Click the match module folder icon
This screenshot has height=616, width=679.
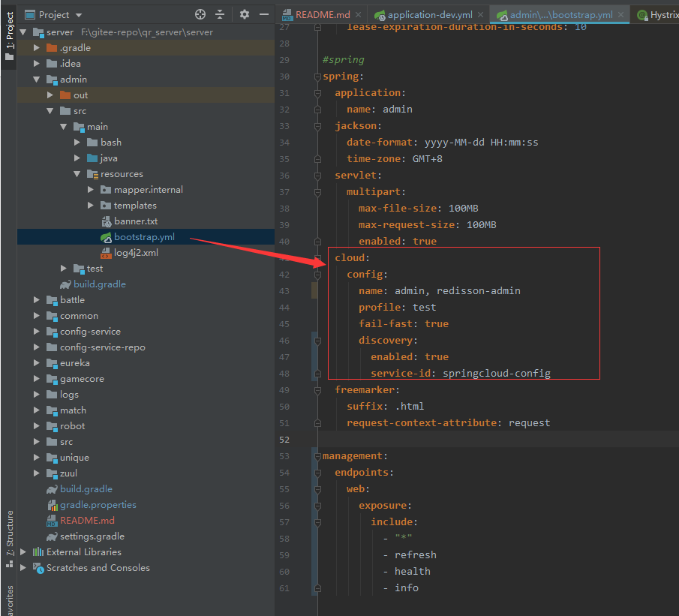(52, 410)
